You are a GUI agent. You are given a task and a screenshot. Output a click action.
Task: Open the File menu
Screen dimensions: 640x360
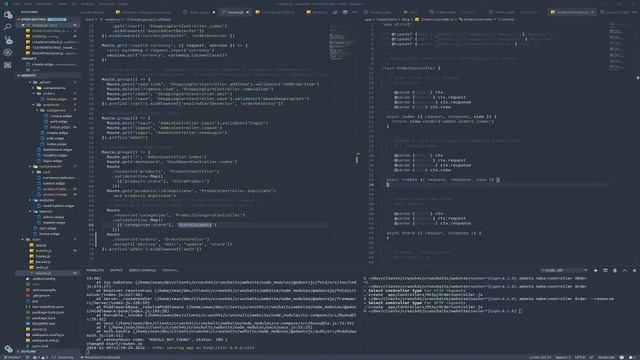pyautogui.click(x=16, y=4)
